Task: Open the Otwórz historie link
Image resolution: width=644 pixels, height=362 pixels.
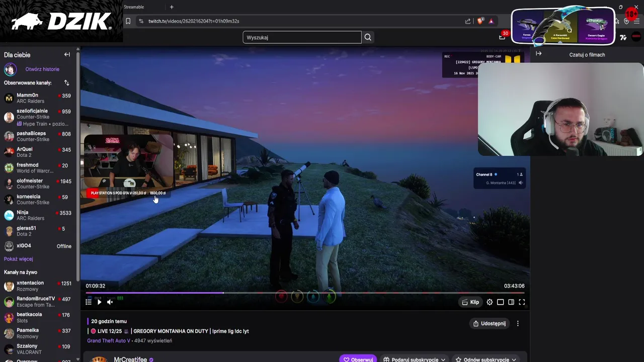Action: (x=42, y=69)
